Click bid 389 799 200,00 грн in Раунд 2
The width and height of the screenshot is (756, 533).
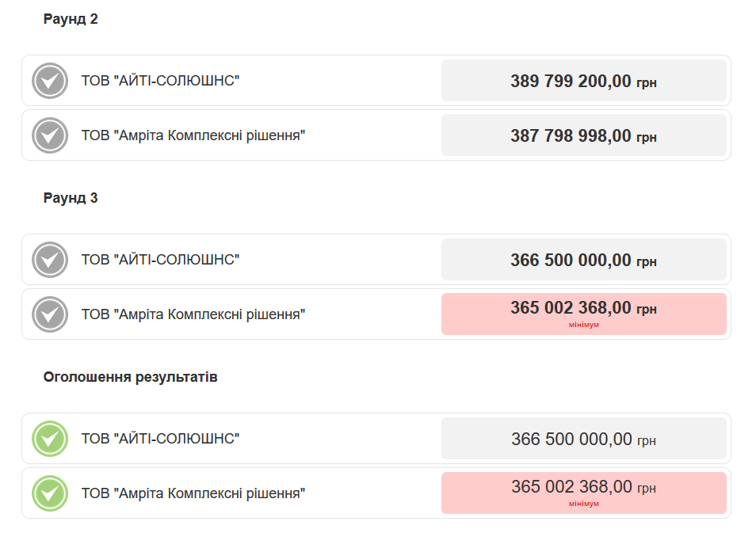pos(584,81)
